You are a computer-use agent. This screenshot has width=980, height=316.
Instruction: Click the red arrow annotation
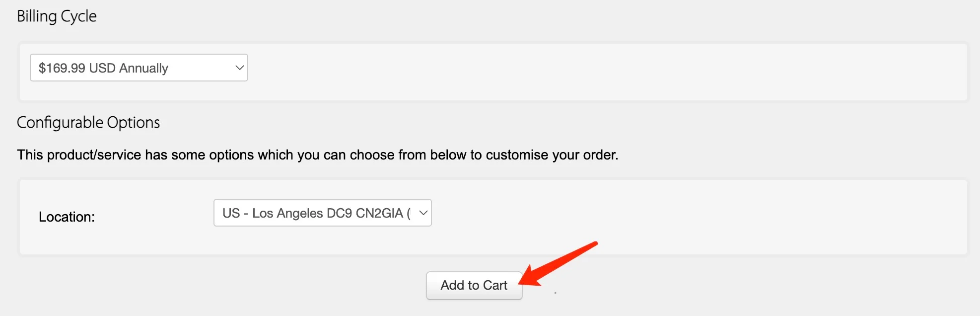coord(558,264)
